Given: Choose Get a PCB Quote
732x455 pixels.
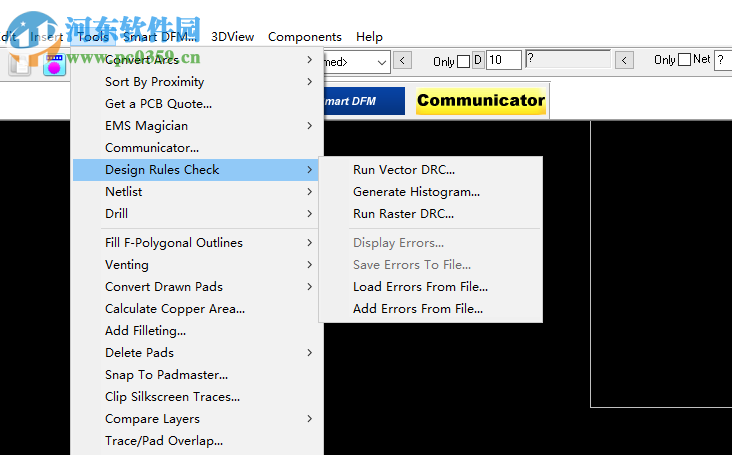Looking at the screenshot, I should pyautogui.click(x=196, y=104).
